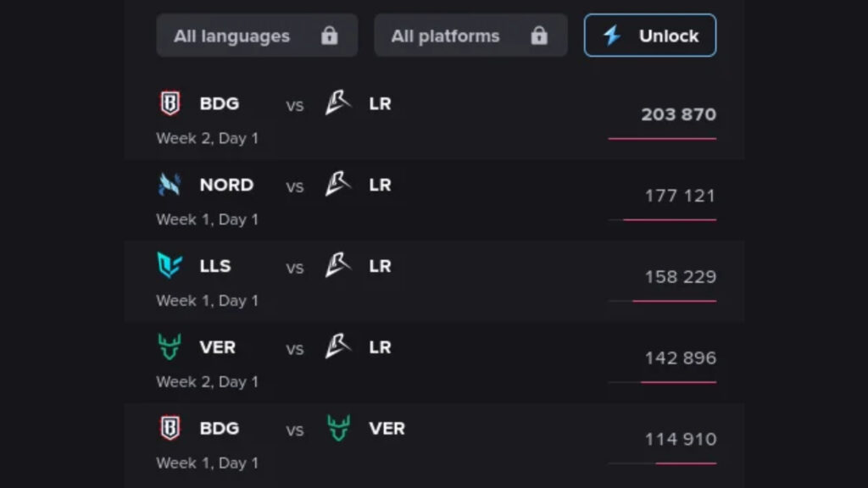Click the BDG team logo in the top match

point(169,103)
